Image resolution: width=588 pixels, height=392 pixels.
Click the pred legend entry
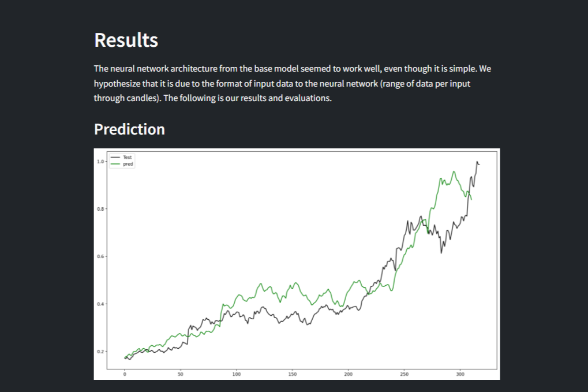click(x=128, y=164)
